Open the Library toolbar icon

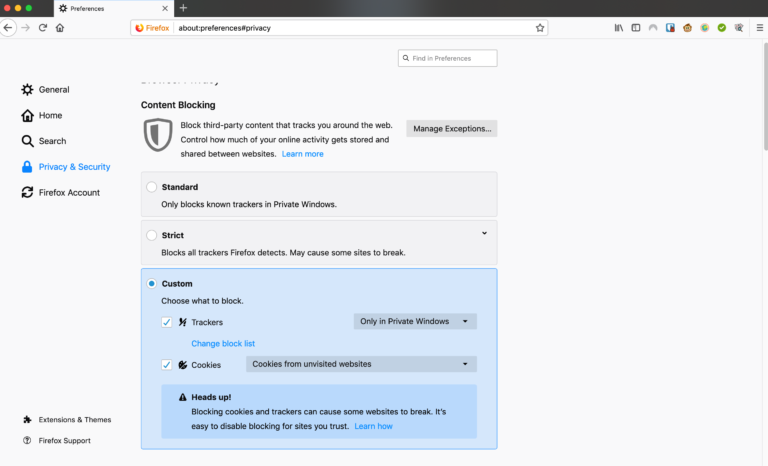coord(619,28)
